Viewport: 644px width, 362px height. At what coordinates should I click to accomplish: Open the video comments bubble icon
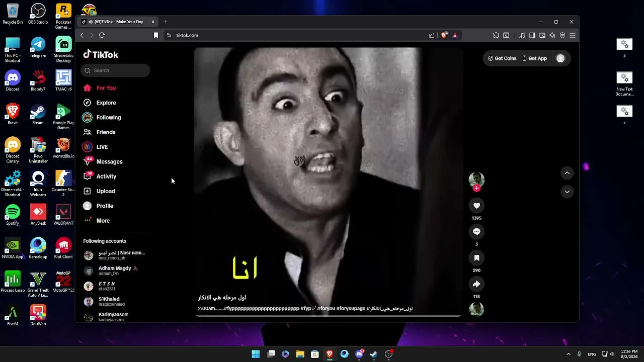click(476, 231)
